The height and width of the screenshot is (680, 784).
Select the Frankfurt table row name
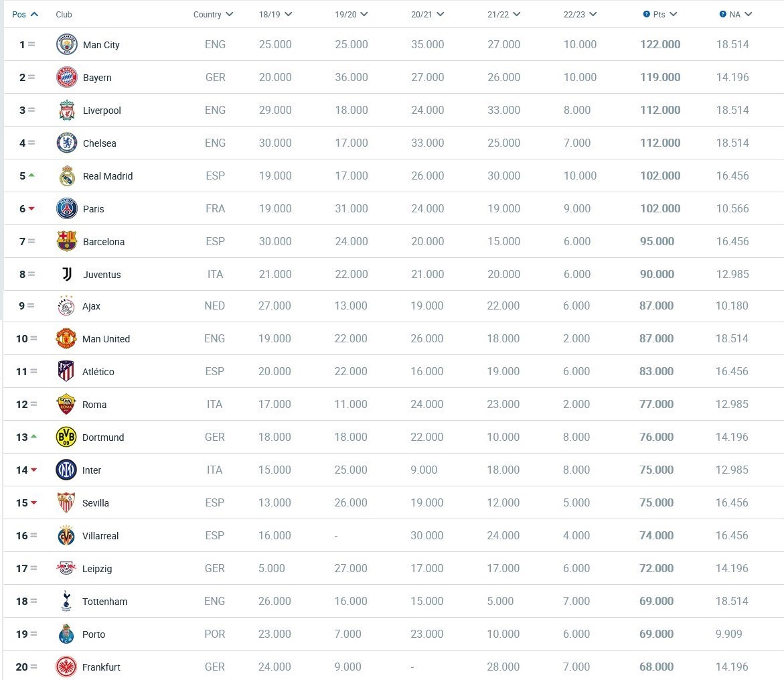click(x=102, y=667)
